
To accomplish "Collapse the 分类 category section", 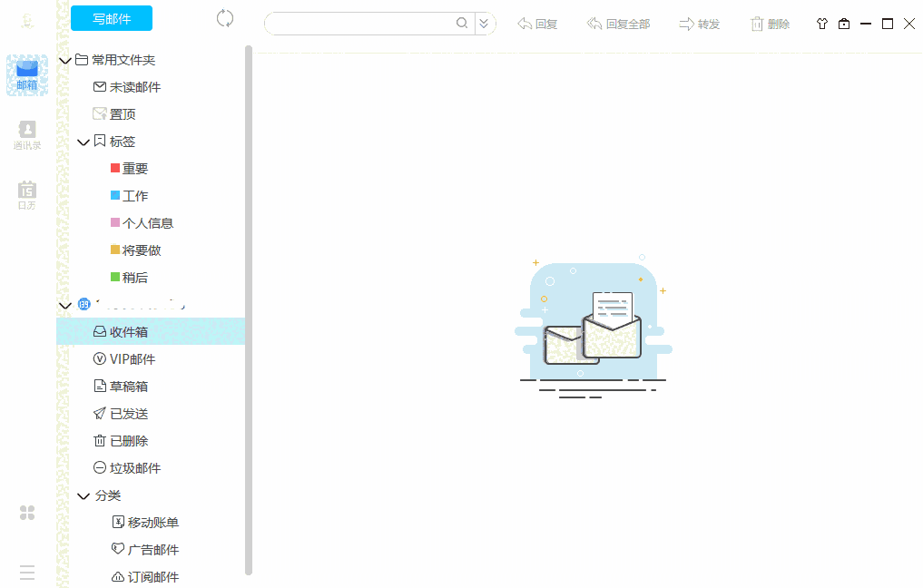I will (x=83, y=496).
